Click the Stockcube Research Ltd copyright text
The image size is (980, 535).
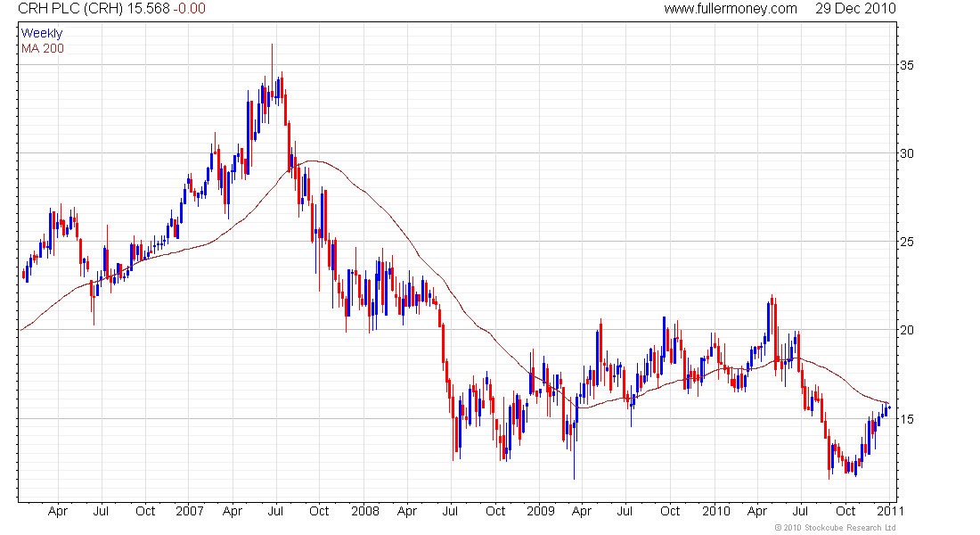pos(835,528)
